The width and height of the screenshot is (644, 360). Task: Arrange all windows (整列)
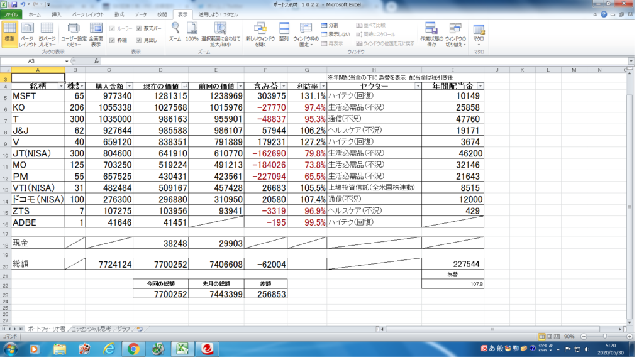(284, 32)
